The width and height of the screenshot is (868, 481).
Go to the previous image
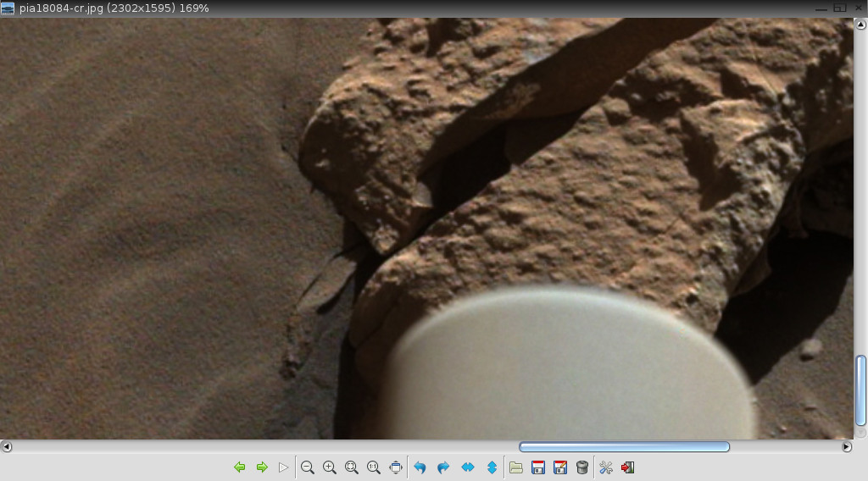point(240,467)
